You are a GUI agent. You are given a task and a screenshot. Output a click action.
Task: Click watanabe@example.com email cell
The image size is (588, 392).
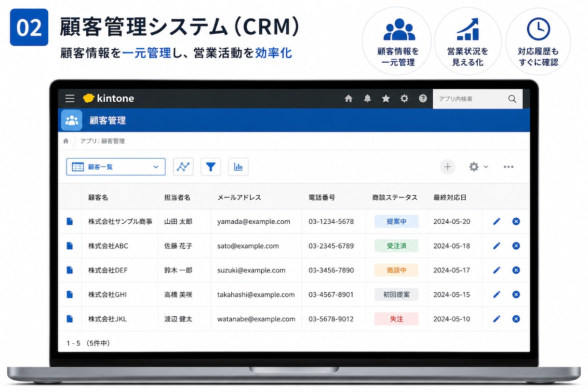[x=256, y=319]
